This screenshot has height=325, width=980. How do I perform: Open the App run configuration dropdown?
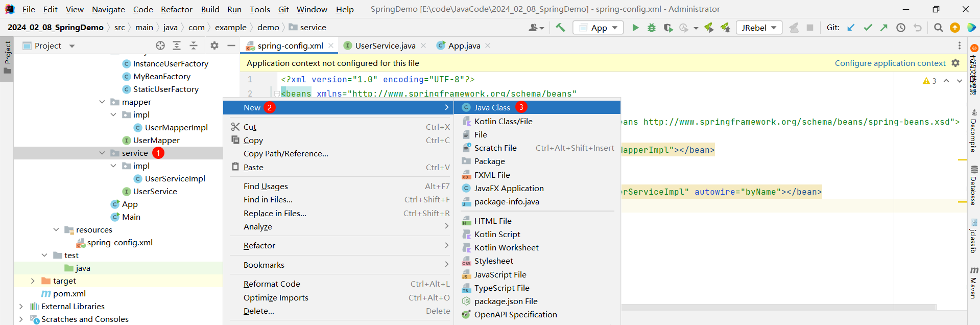point(598,28)
